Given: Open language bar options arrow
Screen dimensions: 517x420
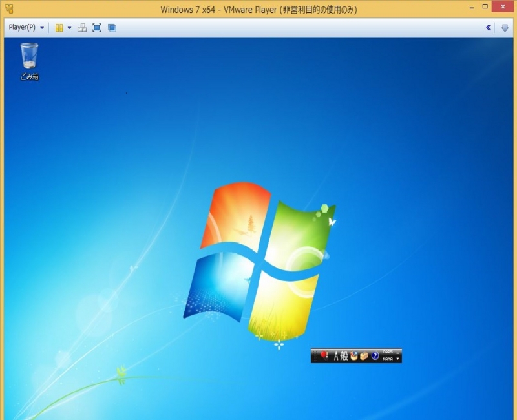Looking at the screenshot, I should pyautogui.click(x=397, y=359).
